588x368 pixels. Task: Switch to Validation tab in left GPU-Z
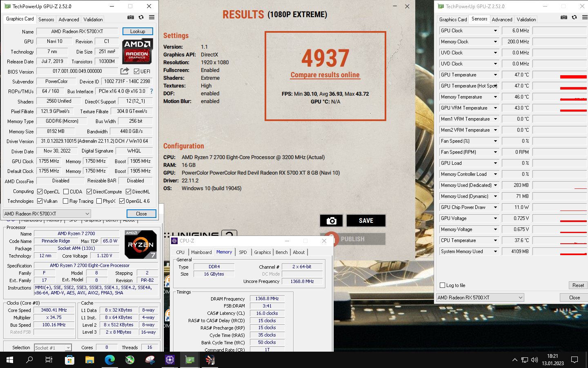pos(93,20)
